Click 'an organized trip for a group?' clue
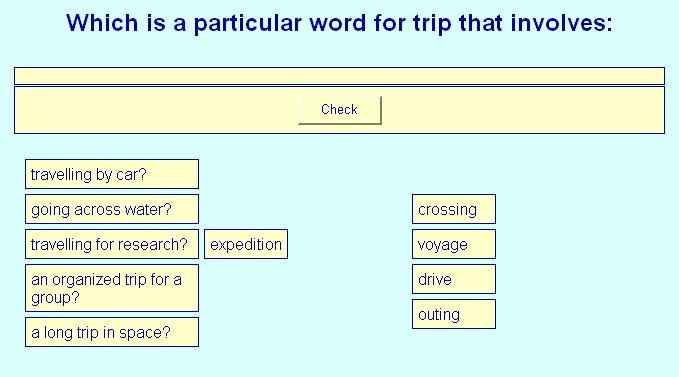The image size is (679, 377). pyautogui.click(x=112, y=288)
